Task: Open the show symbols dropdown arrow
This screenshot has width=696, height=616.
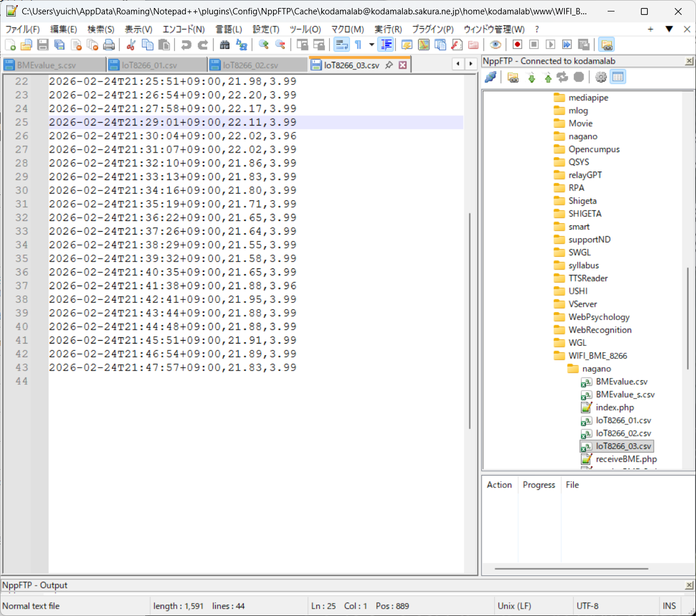Action: [372, 45]
